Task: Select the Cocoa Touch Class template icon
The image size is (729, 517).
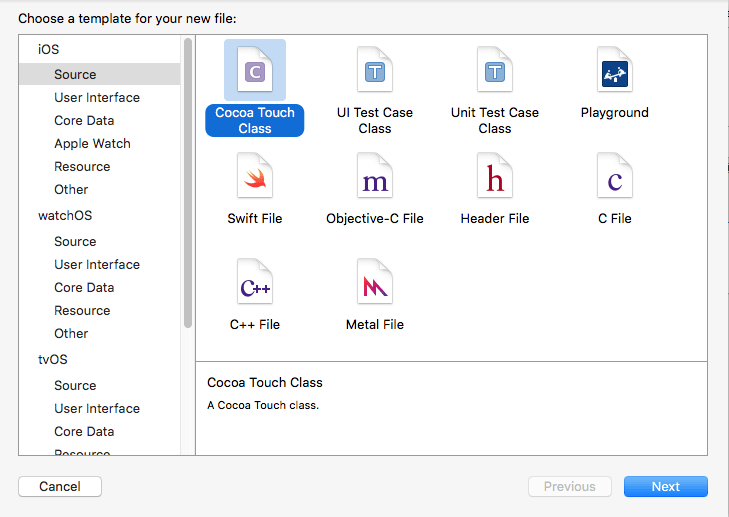Action: [255, 70]
